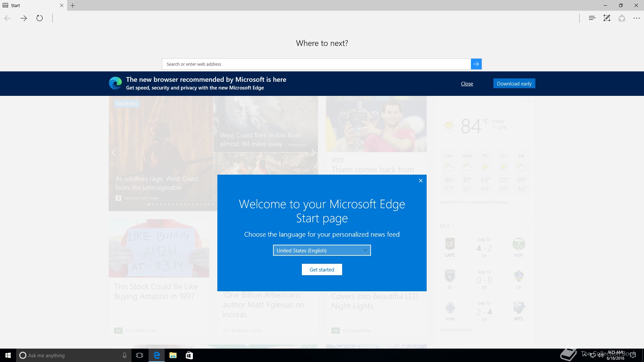
Task: Open the Thiem trophy sports photo
Action: point(376,124)
